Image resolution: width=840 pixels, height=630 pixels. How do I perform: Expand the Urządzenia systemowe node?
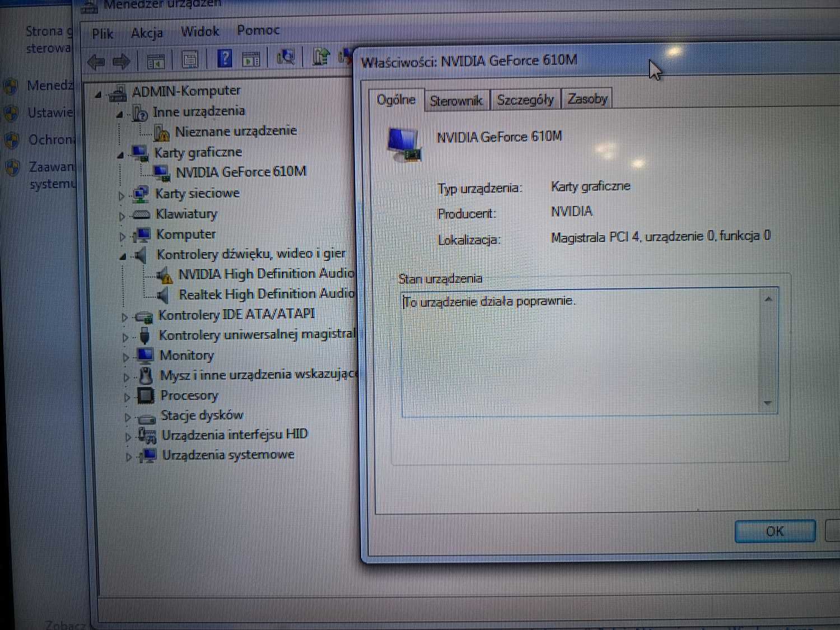129,457
